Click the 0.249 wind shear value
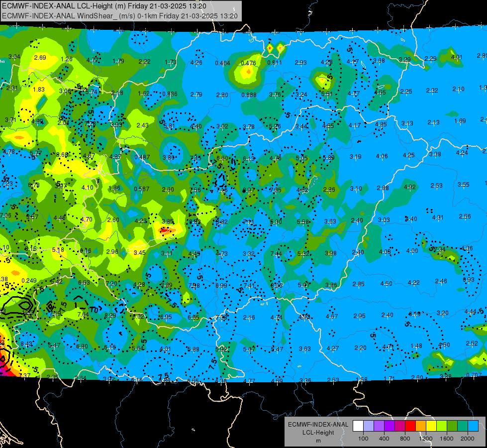 pyautogui.click(x=29, y=281)
